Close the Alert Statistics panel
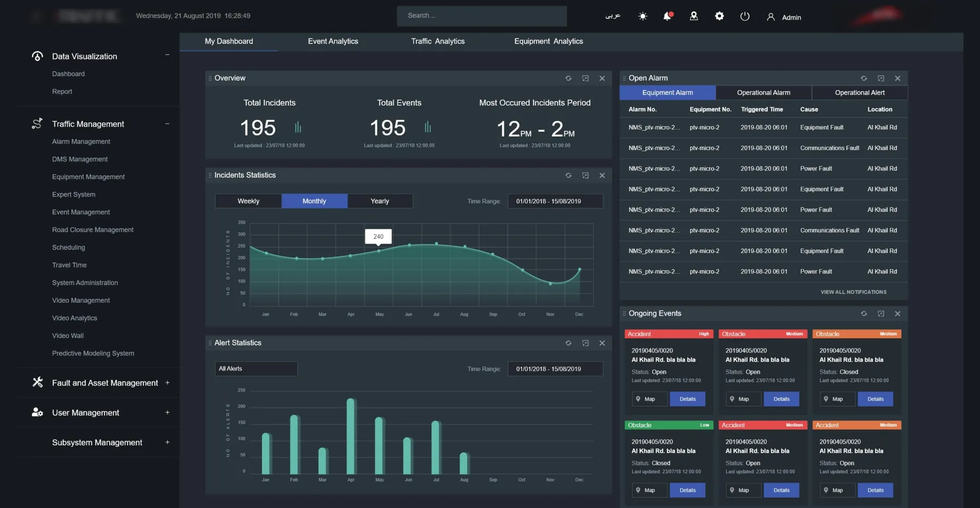This screenshot has width=980, height=508. pos(602,343)
